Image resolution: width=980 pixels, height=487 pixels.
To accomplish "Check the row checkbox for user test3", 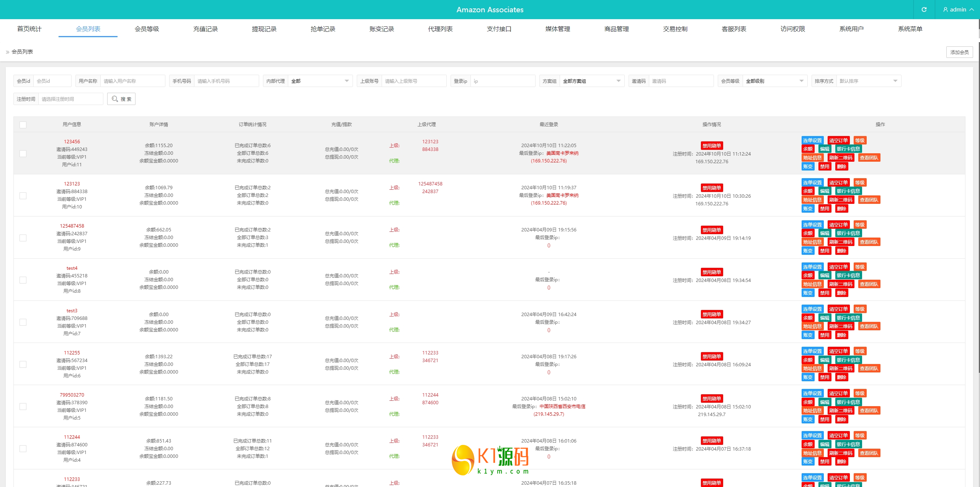I will pyautogui.click(x=23, y=322).
